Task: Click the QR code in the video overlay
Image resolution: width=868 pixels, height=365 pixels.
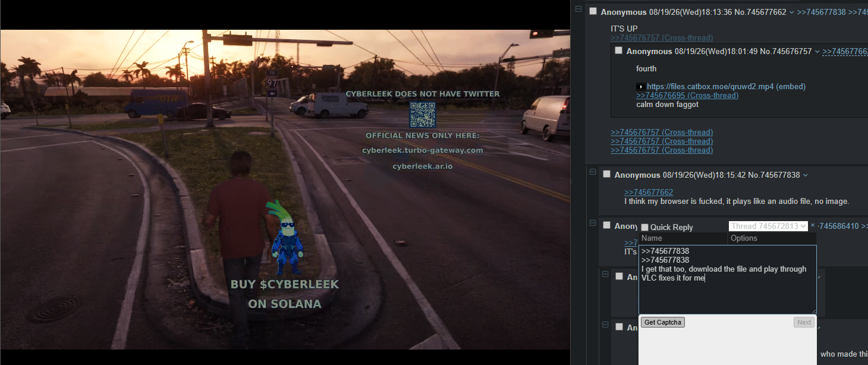Action: [423, 115]
